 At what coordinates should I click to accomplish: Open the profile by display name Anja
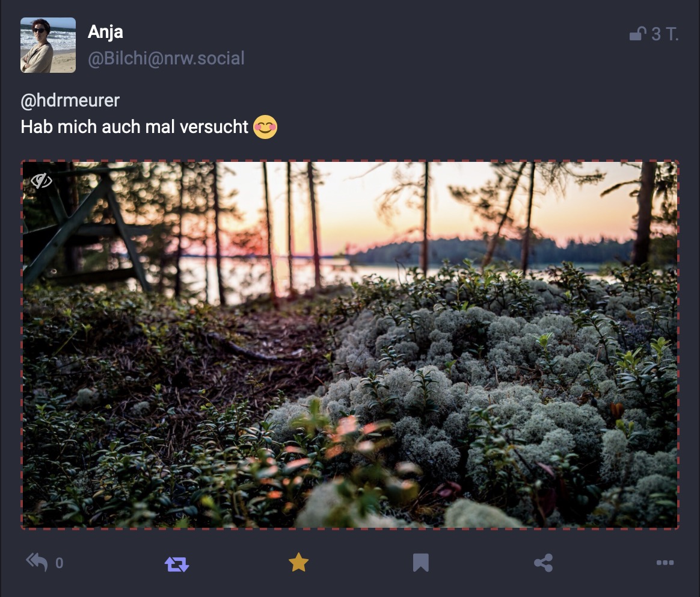[x=105, y=32]
